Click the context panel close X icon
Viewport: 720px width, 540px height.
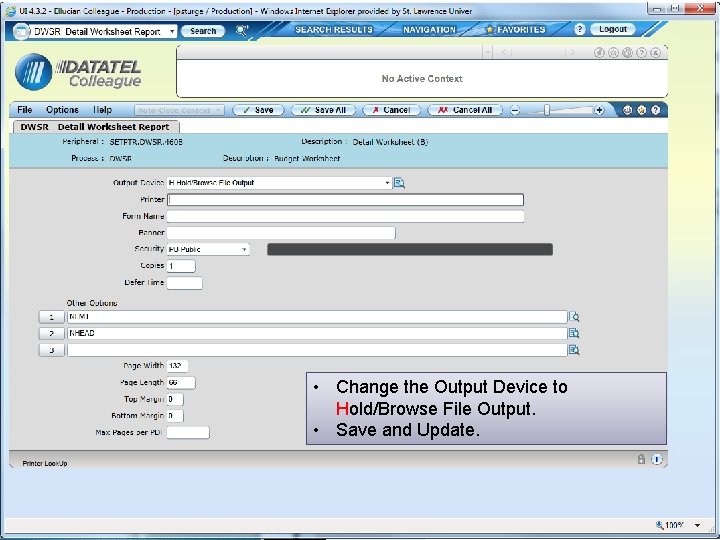656,53
